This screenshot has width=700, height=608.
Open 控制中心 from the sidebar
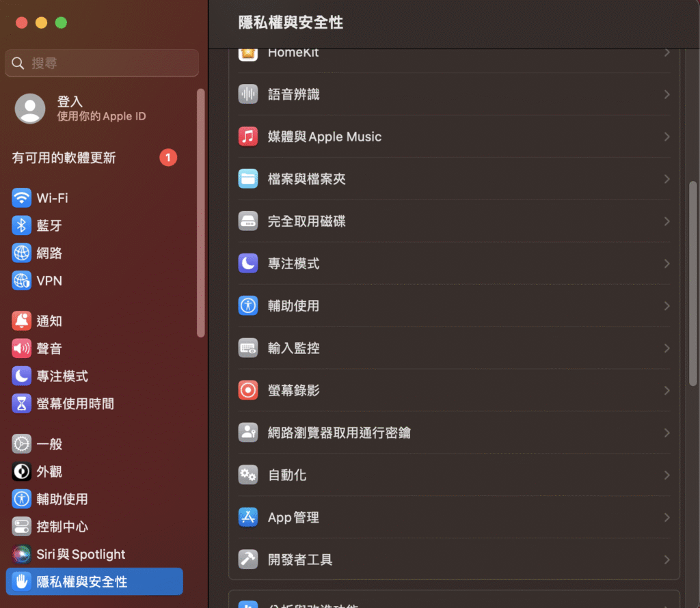pyautogui.click(x=62, y=527)
